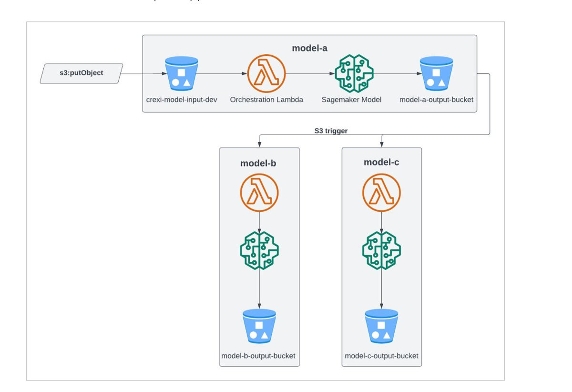Select the model-c-output-bucket S3 icon
Viewport: 572px width, 392px height.
point(381,326)
